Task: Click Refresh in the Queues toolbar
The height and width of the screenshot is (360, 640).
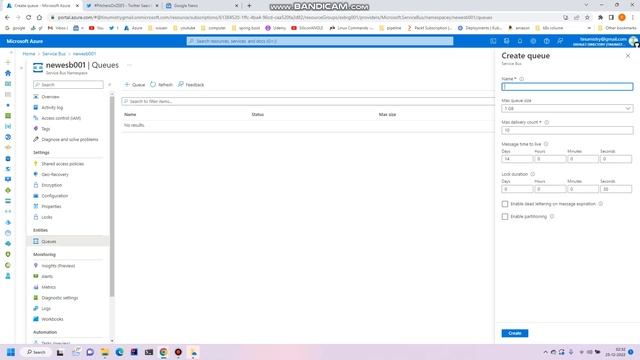Action: [161, 84]
